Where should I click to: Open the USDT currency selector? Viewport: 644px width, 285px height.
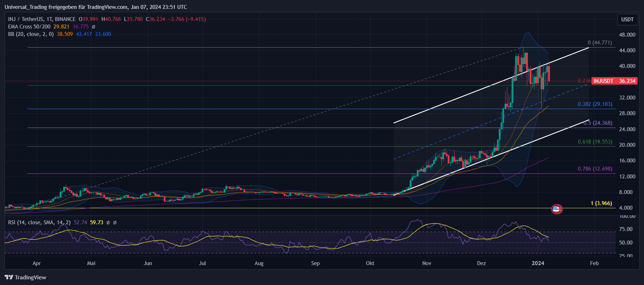(627, 20)
